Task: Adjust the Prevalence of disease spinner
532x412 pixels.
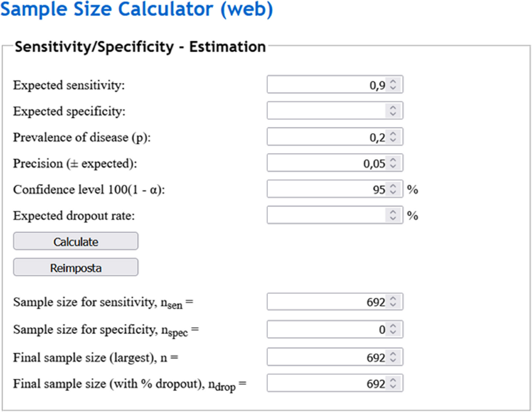Action: 392,137
